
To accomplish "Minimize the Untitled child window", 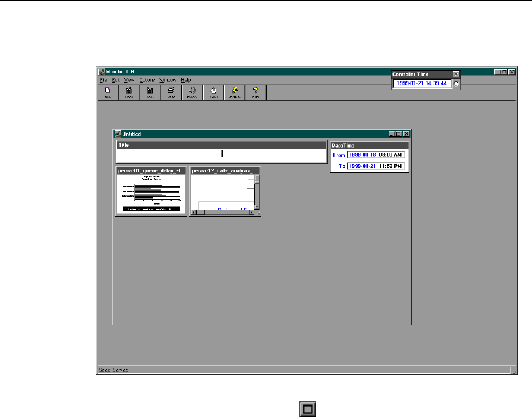I will (x=392, y=134).
